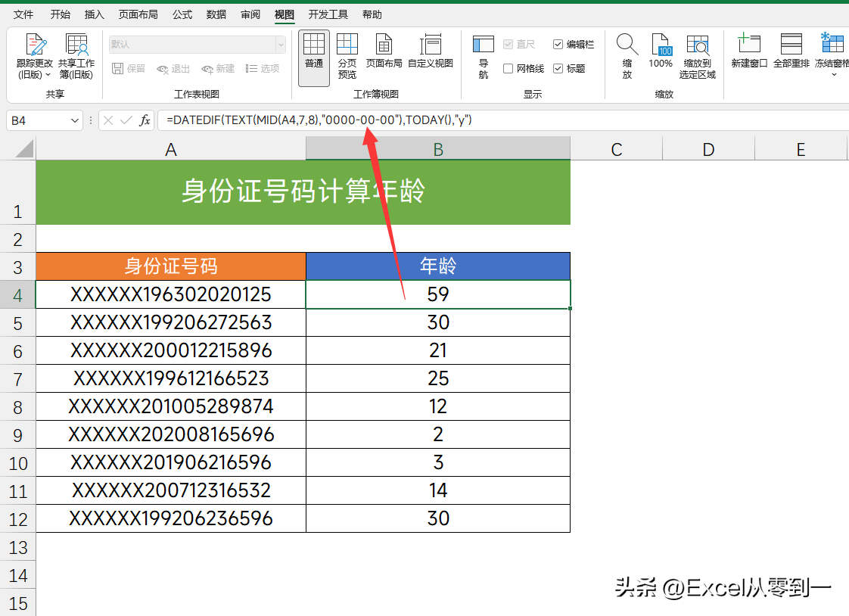Viewport: 849px width, 616px height.
Task: Open 自定义视图 dialog
Action: [431, 51]
